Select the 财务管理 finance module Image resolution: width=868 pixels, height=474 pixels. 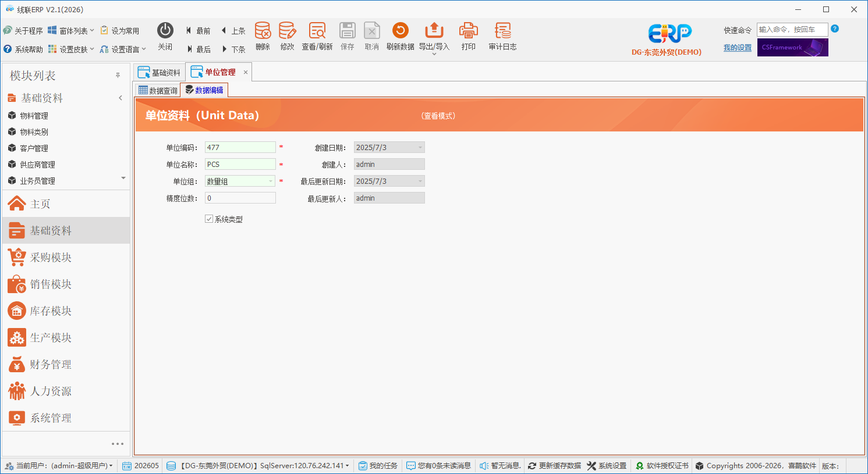[x=66, y=364]
